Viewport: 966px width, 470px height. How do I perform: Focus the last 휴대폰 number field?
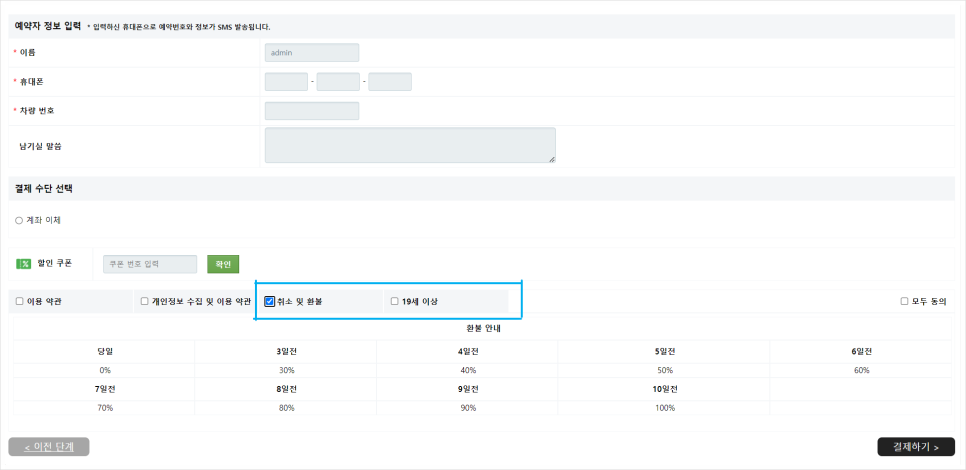point(390,81)
